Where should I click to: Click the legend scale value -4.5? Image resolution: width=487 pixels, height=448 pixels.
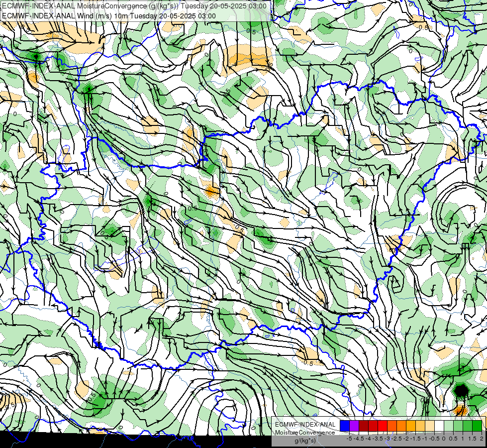click(359, 439)
